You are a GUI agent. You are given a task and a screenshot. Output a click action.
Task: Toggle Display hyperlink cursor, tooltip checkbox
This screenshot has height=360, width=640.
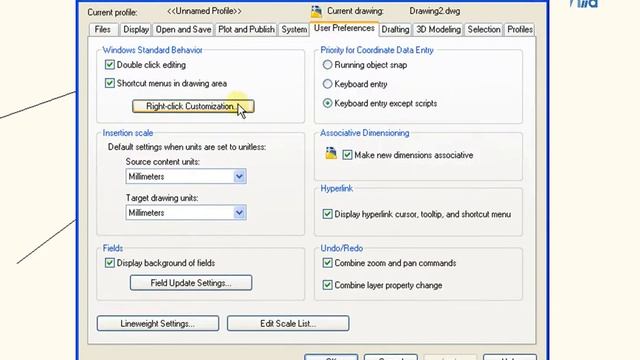(x=327, y=214)
